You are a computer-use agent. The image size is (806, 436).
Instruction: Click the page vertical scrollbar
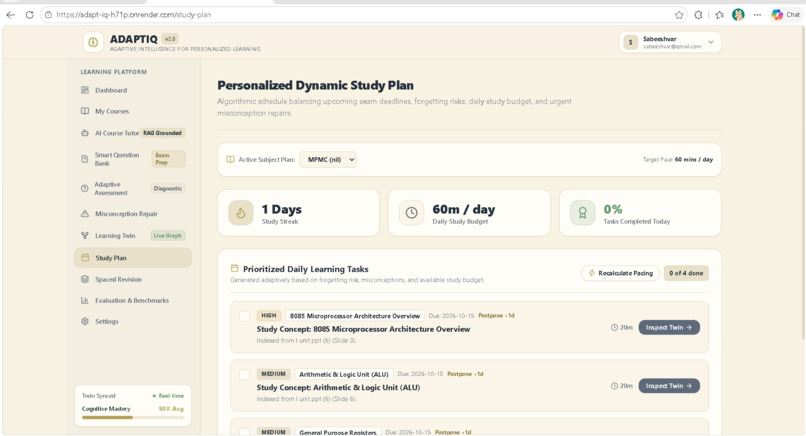[802, 185]
